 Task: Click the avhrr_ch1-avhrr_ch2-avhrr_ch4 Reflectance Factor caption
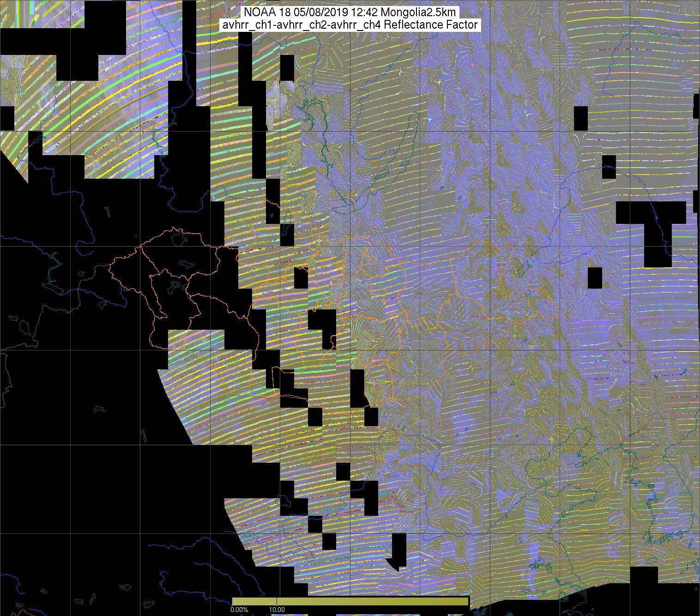[x=350, y=25]
